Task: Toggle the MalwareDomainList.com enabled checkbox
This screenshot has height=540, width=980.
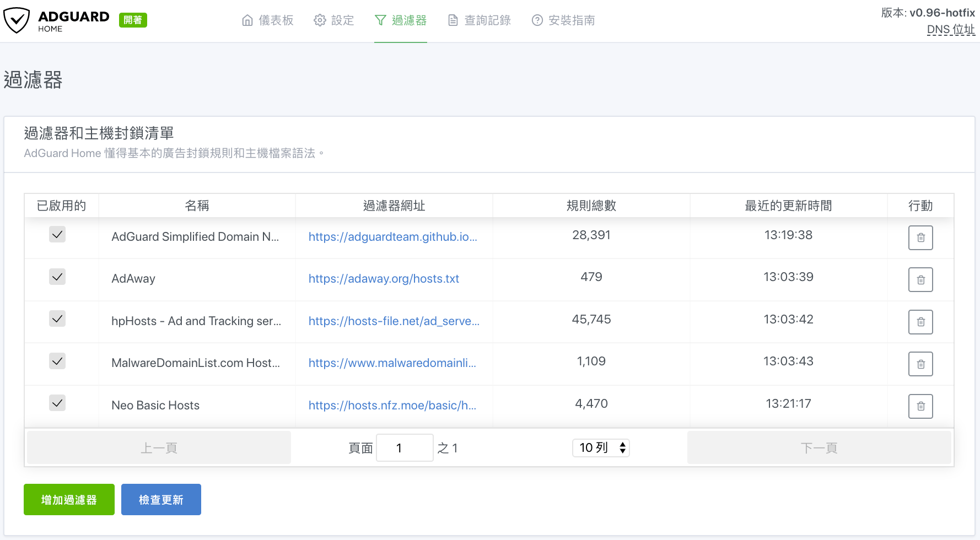Action: (57, 361)
